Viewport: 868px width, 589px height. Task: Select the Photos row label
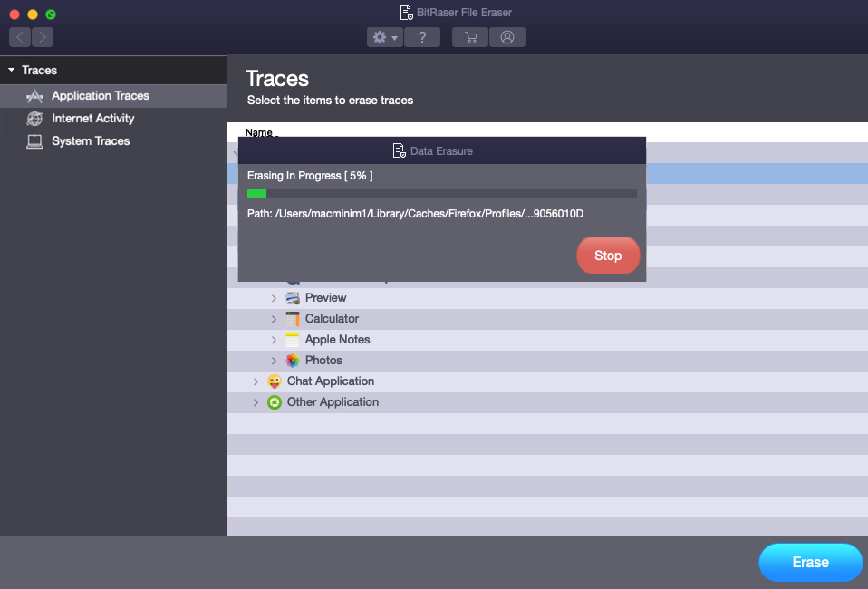pos(323,361)
